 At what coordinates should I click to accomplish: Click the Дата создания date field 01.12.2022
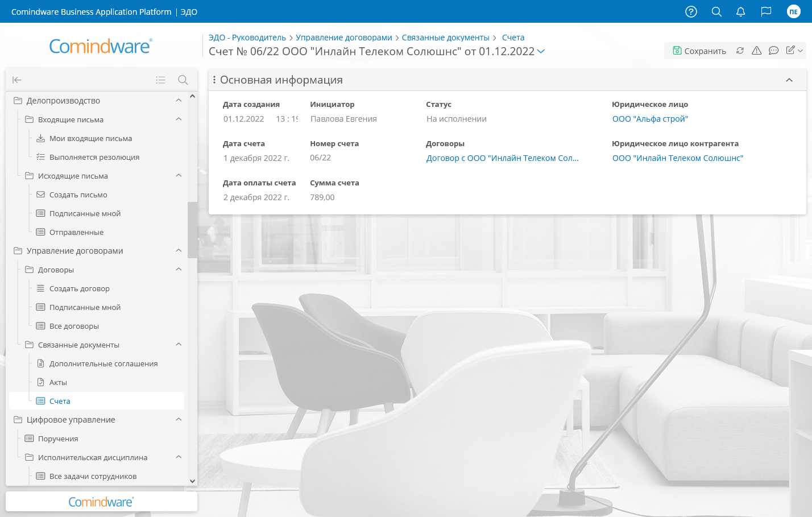(244, 119)
